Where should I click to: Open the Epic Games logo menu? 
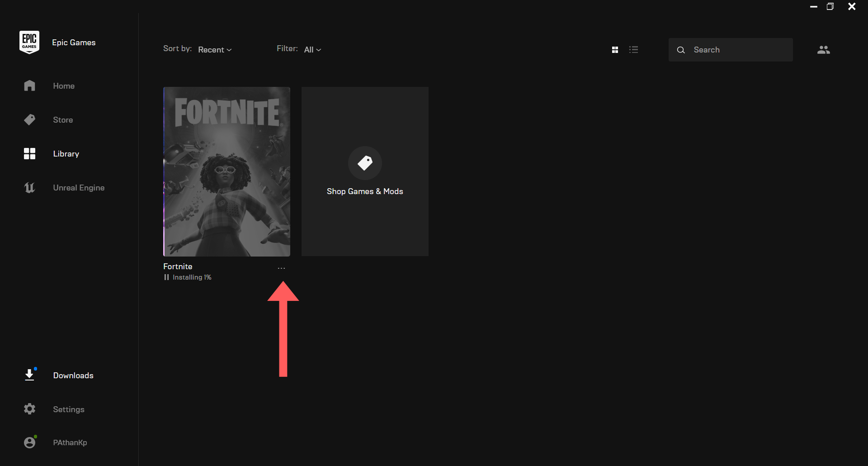[29, 42]
